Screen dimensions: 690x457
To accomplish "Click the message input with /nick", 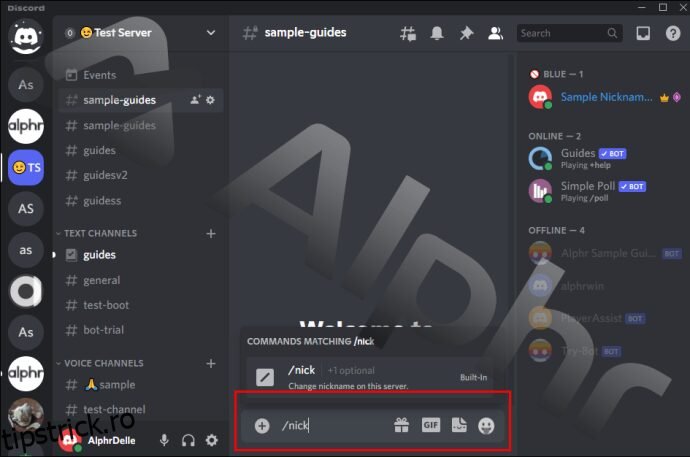I will pyautogui.click(x=334, y=426).
